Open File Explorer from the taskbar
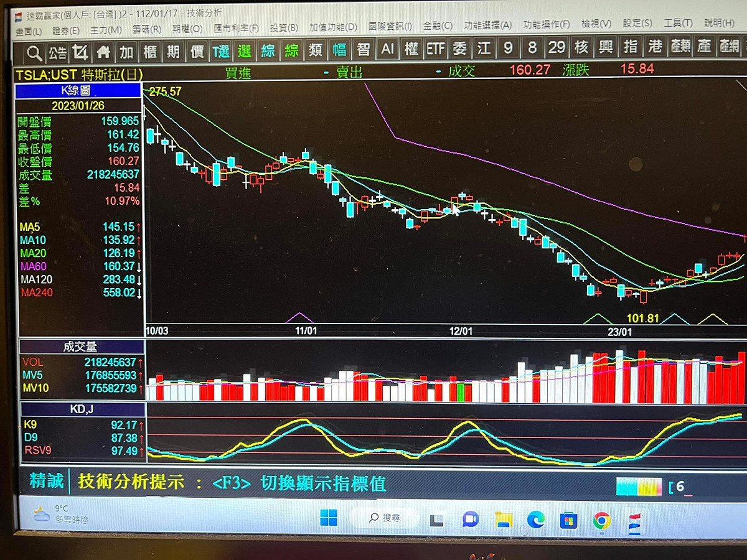Image resolution: width=747 pixels, height=560 pixels. pos(503,519)
